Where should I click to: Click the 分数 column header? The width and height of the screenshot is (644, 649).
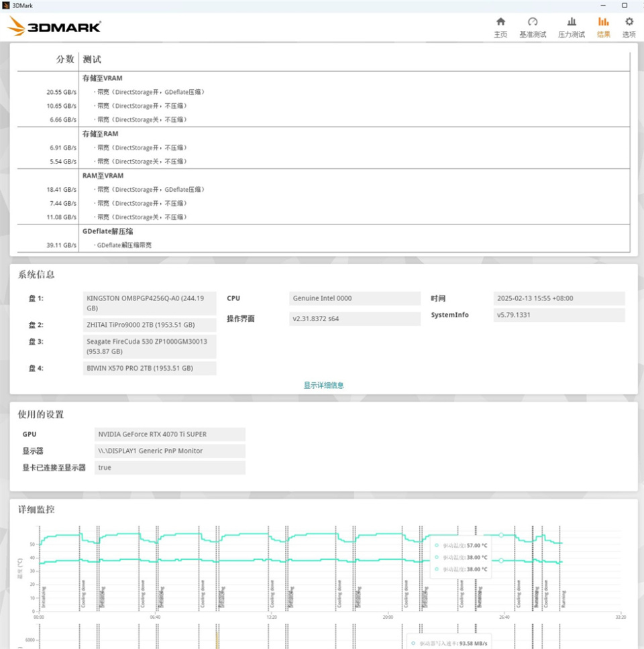coord(65,59)
